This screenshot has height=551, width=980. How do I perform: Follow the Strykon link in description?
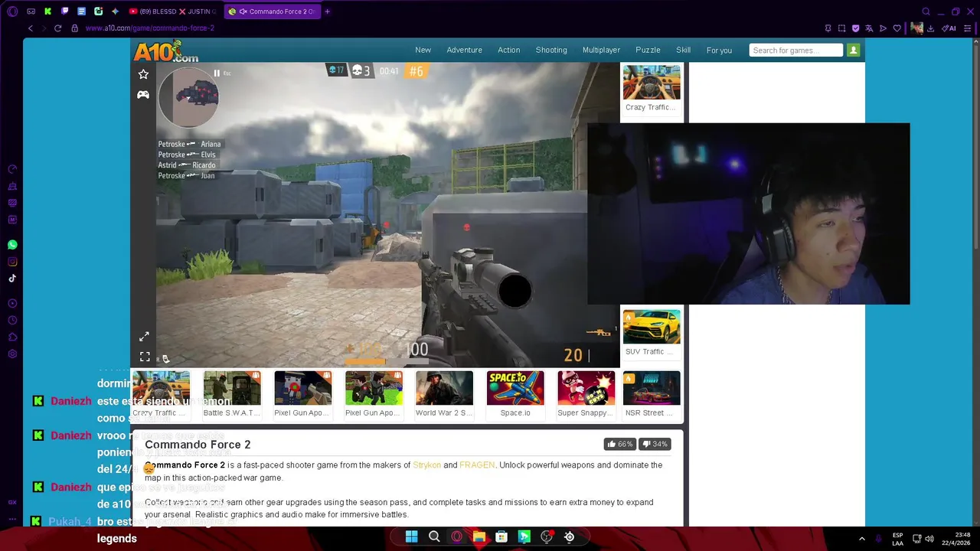click(427, 465)
